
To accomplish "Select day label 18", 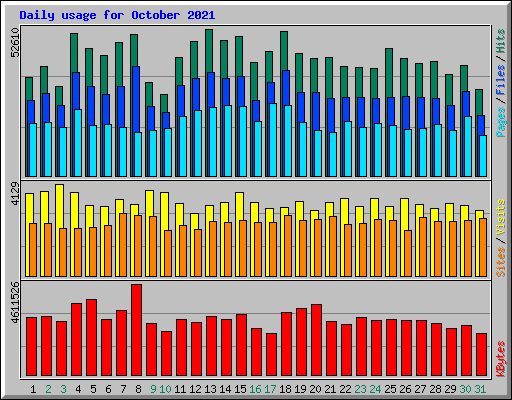I will click(x=285, y=389).
